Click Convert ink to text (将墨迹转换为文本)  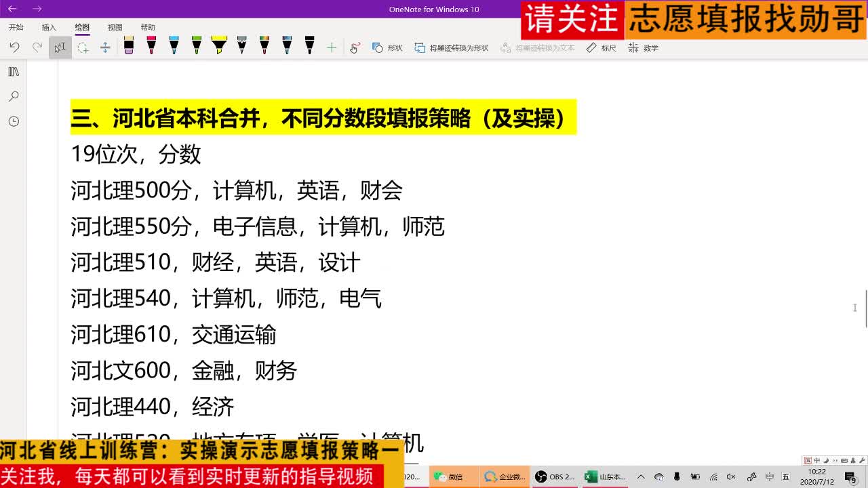(x=538, y=47)
